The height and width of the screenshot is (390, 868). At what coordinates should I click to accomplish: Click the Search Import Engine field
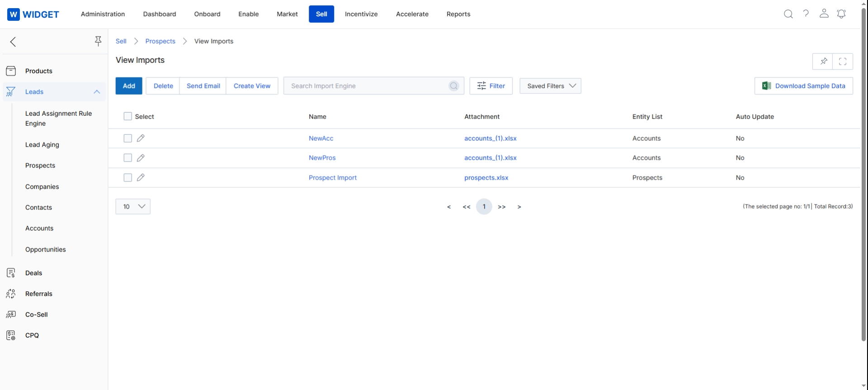point(374,86)
